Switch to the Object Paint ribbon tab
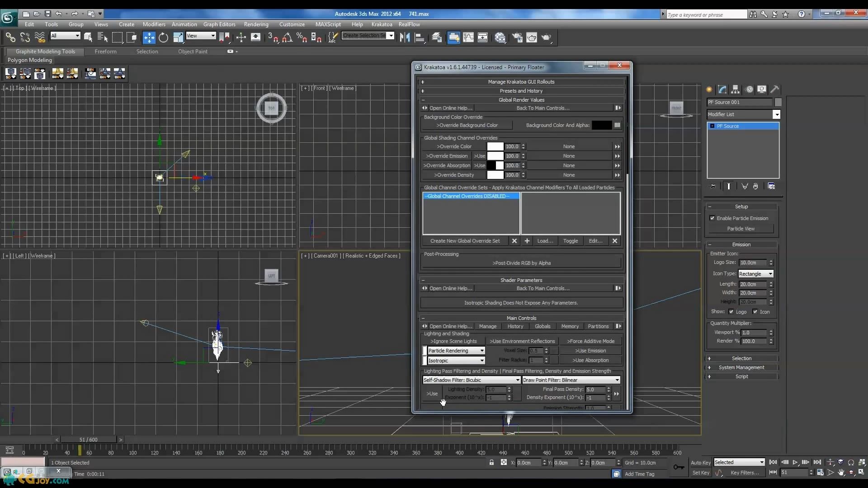This screenshot has width=868, height=488. (193, 52)
